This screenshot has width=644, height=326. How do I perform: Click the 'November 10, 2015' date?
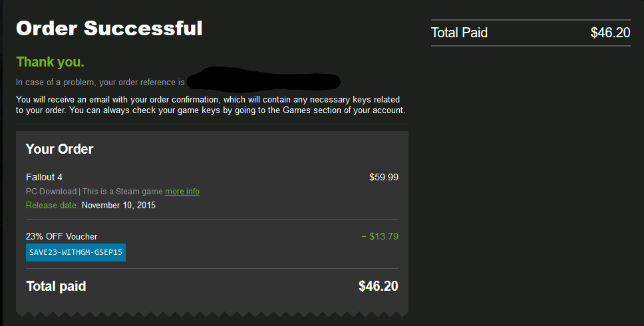(118, 205)
